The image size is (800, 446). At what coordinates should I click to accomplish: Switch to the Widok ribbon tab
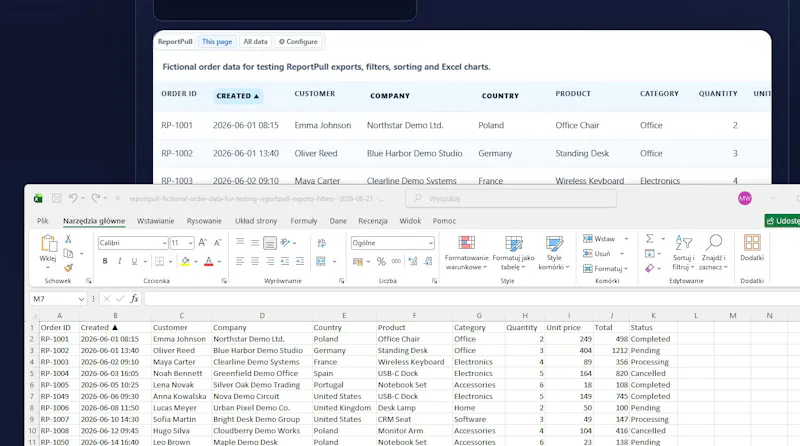click(410, 221)
